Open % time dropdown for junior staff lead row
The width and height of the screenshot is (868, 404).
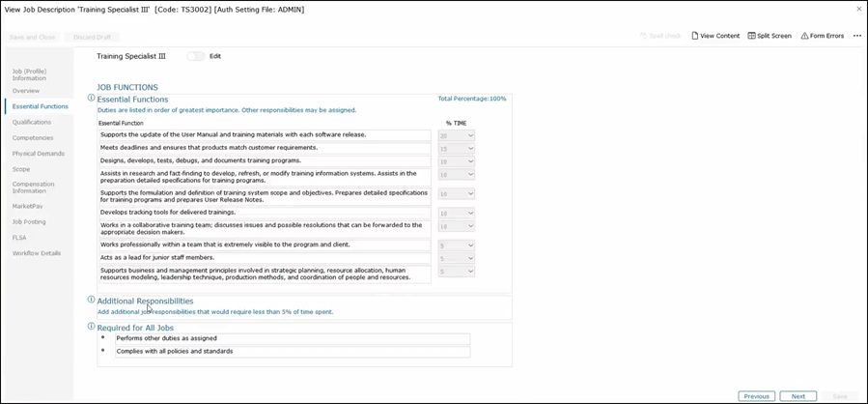(x=457, y=258)
